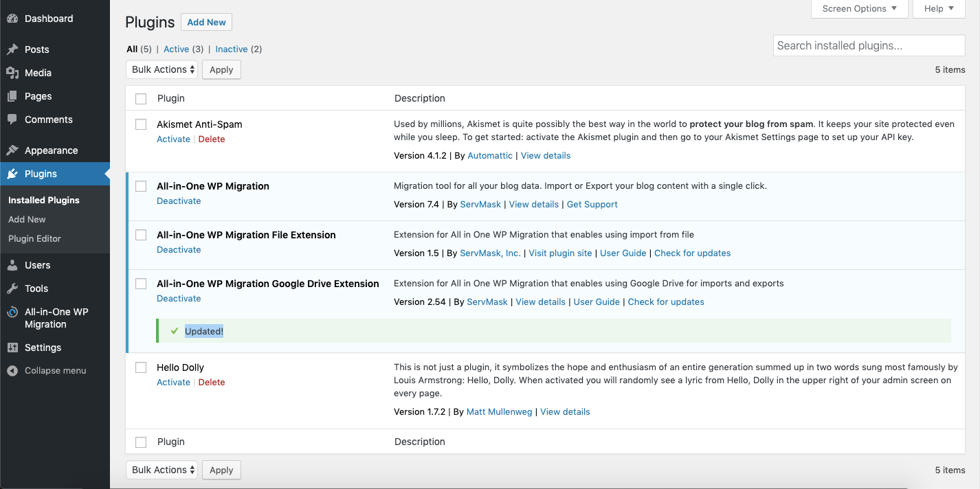Click the Users person icon
Image resolution: width=980 pixels, height=489 pixels.
click(12, 265)
